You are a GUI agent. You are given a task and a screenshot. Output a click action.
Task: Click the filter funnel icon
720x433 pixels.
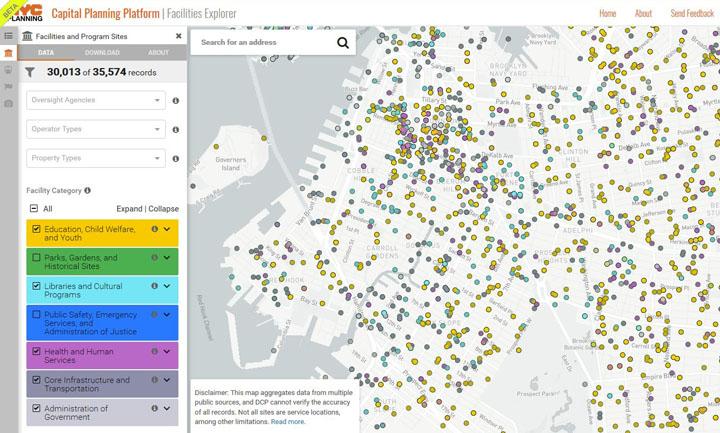[30, 72]
